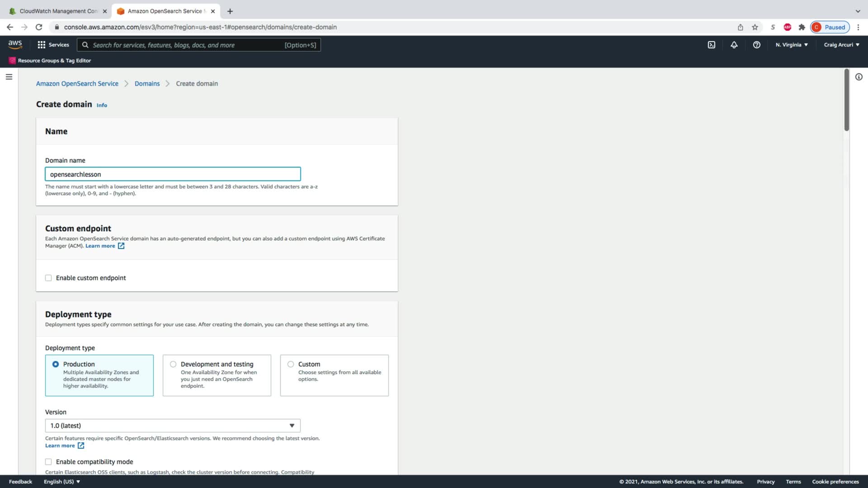Enable custom endpoint checkbox
Screen dimensions: 868x488
pyautogui.click(x=48, y=278)
